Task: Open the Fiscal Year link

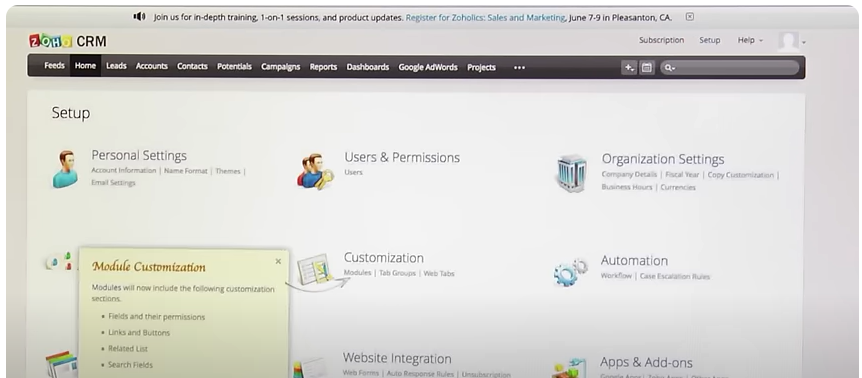Action: (x=682, y=175)
